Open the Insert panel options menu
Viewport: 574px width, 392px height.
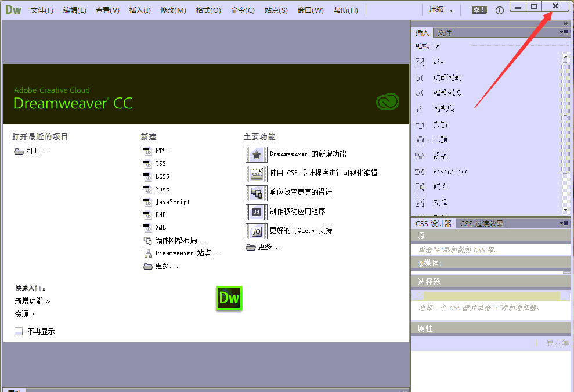(x=564, y=32)
